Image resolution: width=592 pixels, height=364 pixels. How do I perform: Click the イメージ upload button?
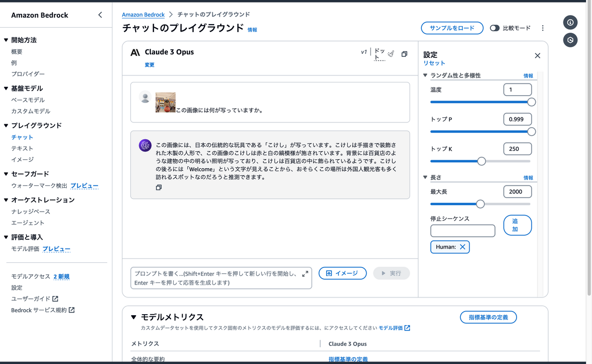[342, 273]
